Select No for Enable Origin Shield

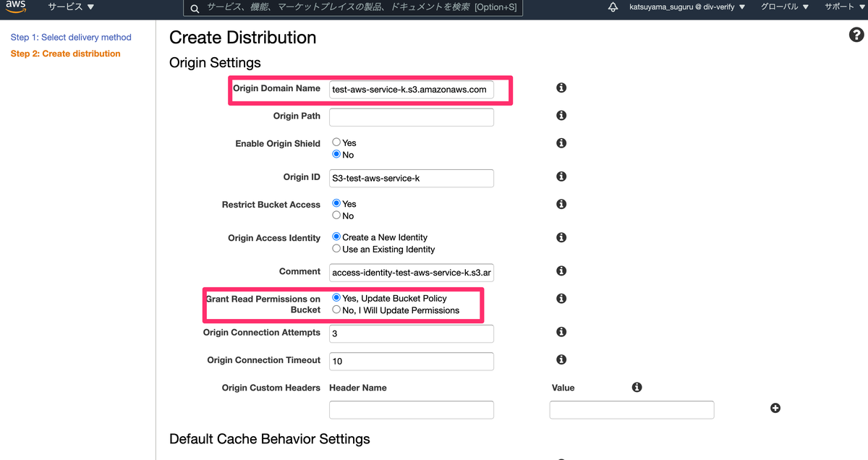pos(336,154)
